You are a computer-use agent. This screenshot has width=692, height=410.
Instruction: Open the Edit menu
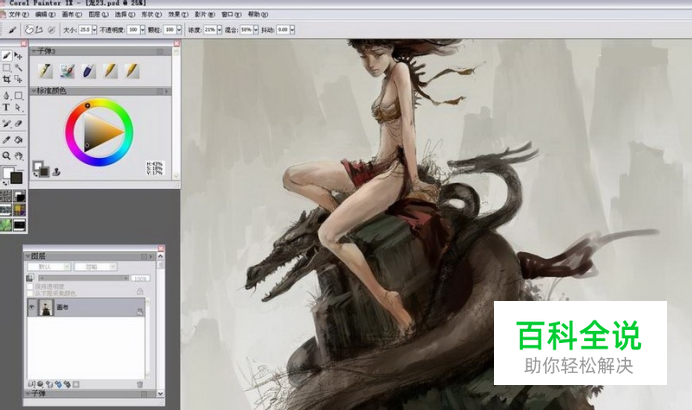click(x=45, y=15)
